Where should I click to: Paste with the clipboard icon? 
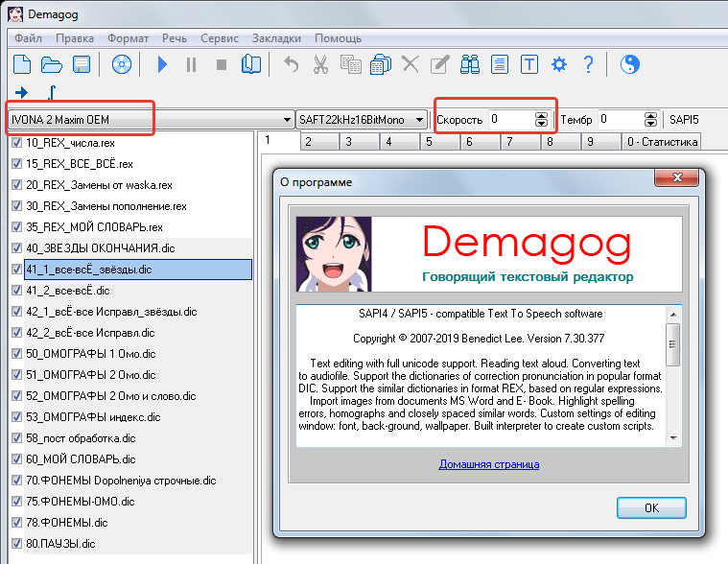381,64
